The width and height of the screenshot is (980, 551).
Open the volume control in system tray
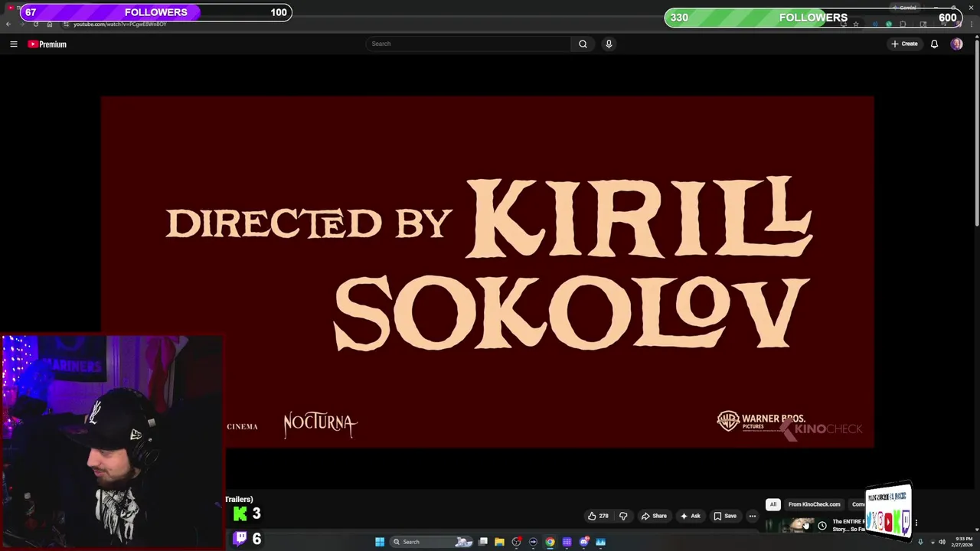(942, 542)
